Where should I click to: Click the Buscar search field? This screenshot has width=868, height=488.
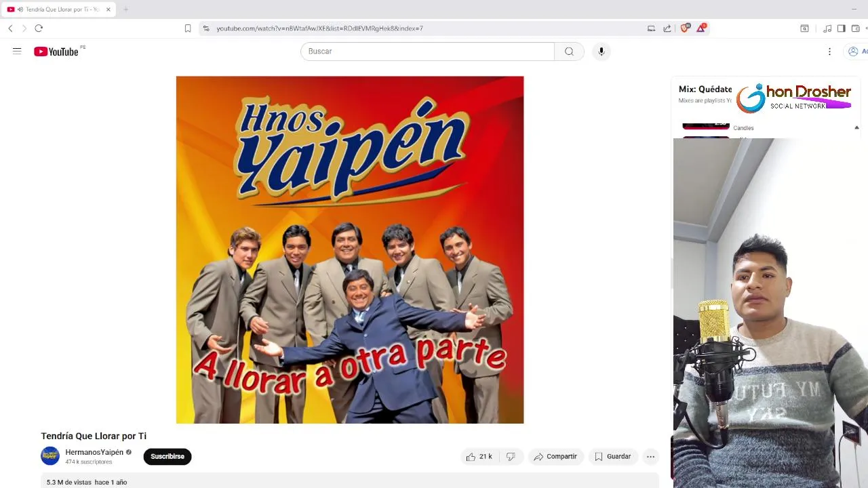(x=427, y=52)
